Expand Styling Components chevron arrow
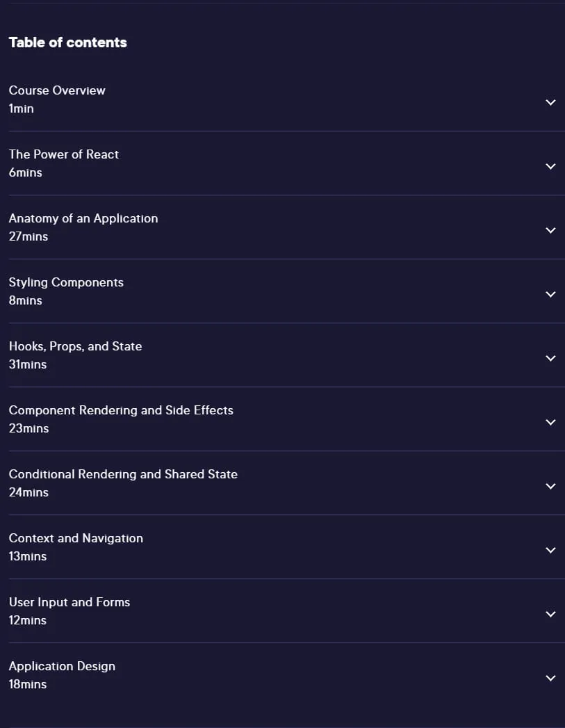This screenshot has width=565, height=728. pyautogui.click(x=550, y=294)
